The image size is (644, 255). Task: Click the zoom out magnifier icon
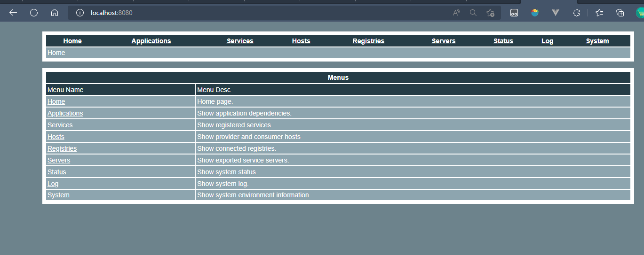(x=473, y=13)
